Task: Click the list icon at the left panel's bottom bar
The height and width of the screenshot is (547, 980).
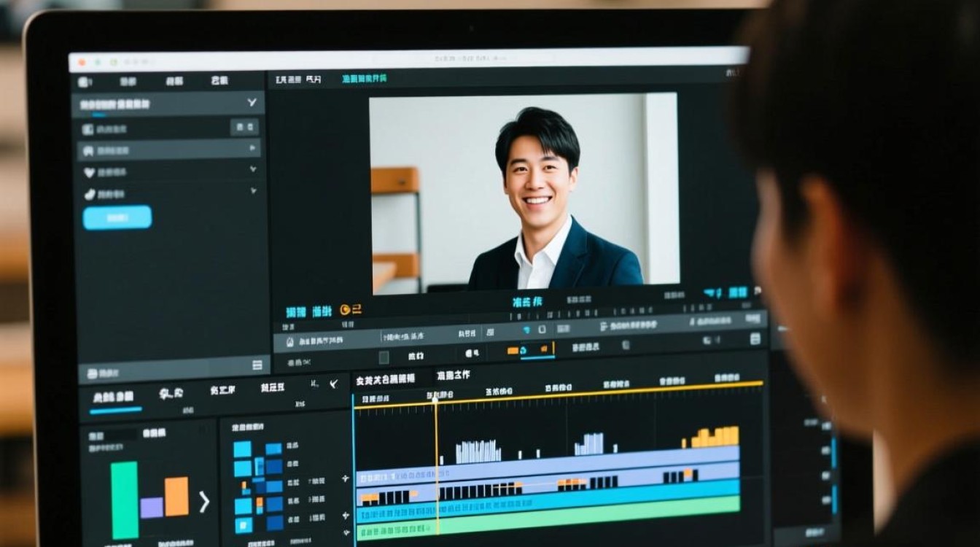Action: (257, 365)
